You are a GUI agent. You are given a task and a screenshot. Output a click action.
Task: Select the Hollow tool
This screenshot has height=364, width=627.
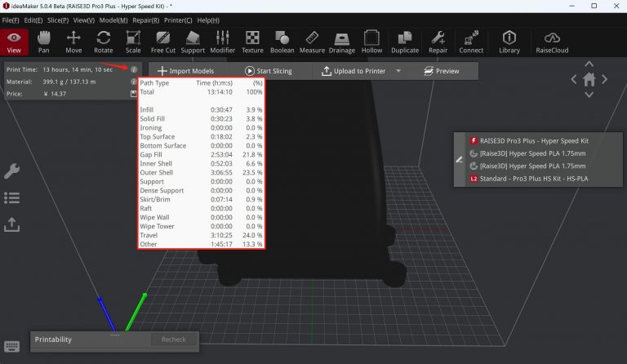pos(371,42)
